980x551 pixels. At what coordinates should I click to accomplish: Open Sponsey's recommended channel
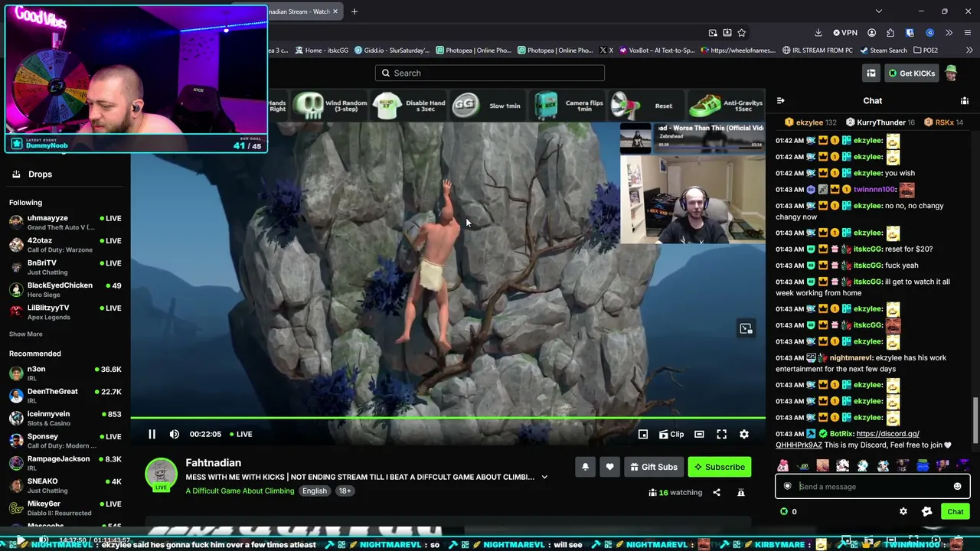(65, 440)
